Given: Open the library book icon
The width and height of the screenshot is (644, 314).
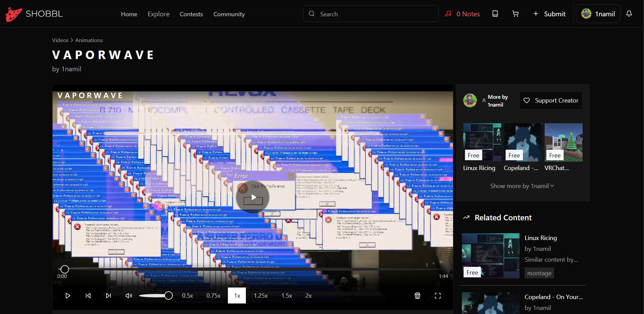Looking at the screenshot, I should pos(495,14).
